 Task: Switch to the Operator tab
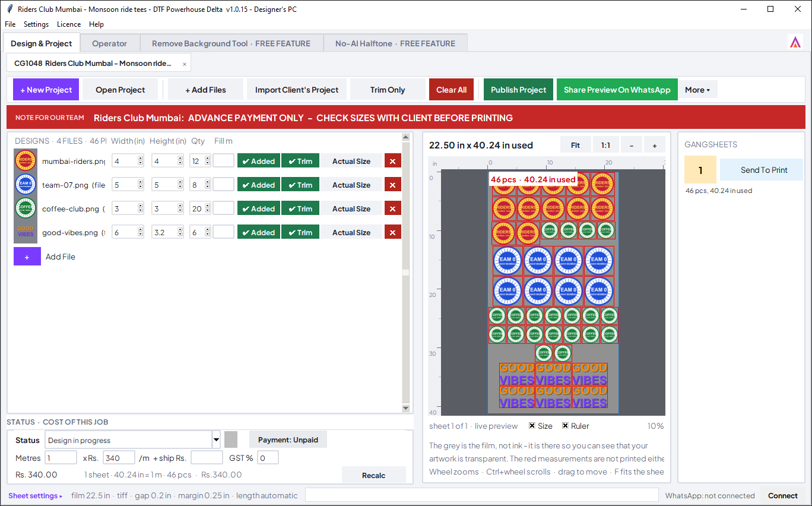pos(110,43)
